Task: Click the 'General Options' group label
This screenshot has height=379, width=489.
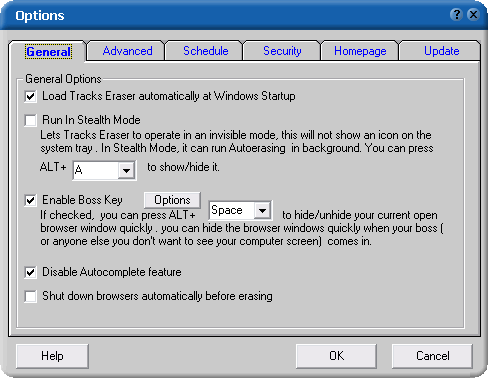Action: click(63, 79)
